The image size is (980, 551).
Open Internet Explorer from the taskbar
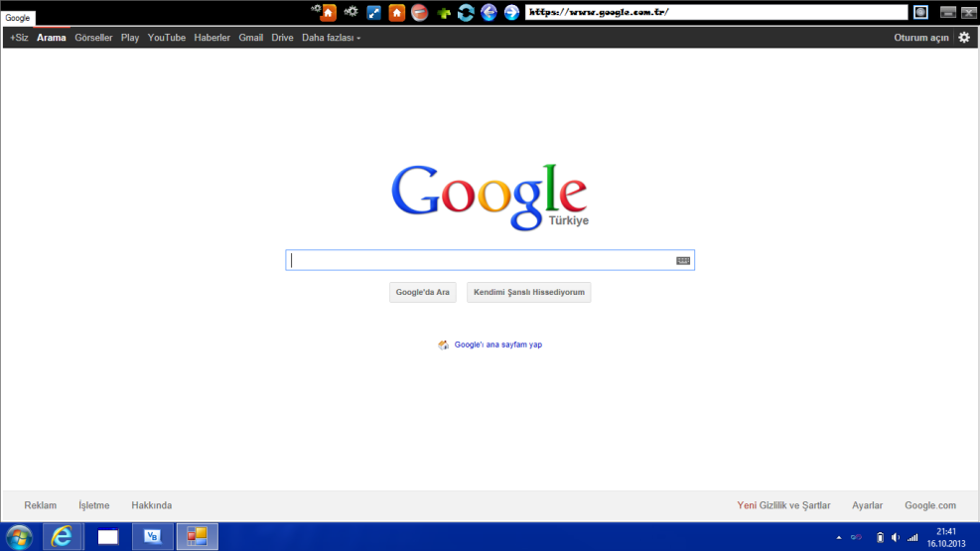(63, 537)
